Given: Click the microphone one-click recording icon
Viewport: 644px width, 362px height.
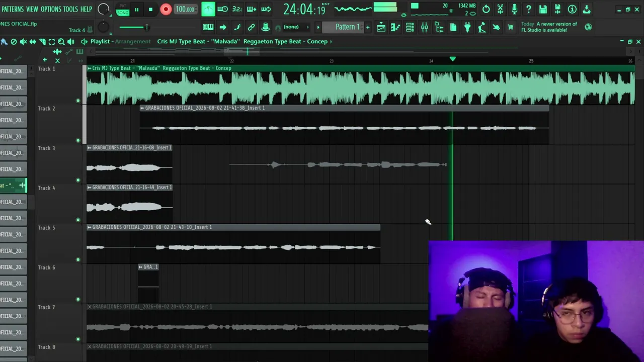Looking at the screenshot, I should tap(514, 9).
